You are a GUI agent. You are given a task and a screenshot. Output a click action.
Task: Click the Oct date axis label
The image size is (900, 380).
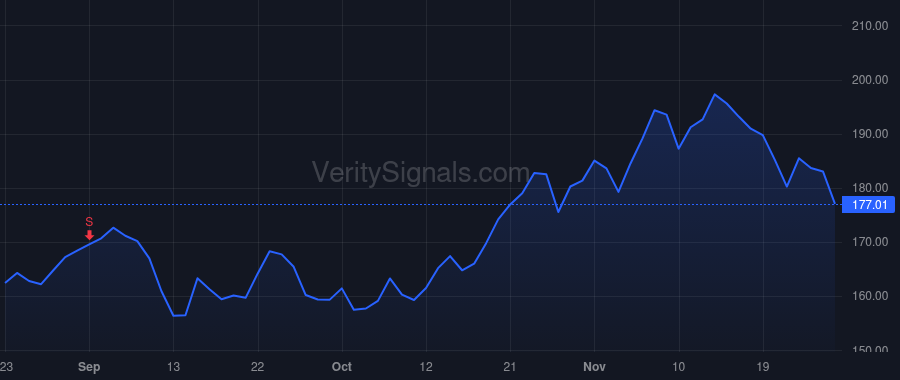point(342,367)
